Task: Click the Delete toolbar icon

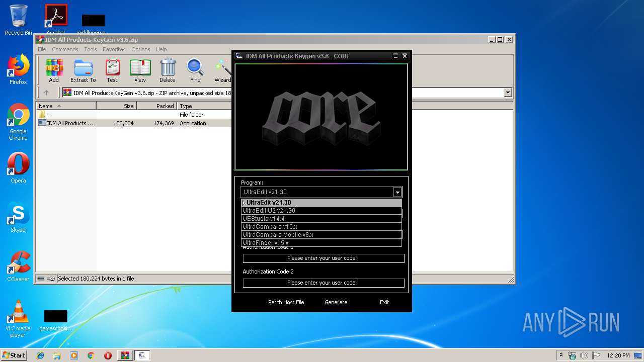Action: (168, 70)
